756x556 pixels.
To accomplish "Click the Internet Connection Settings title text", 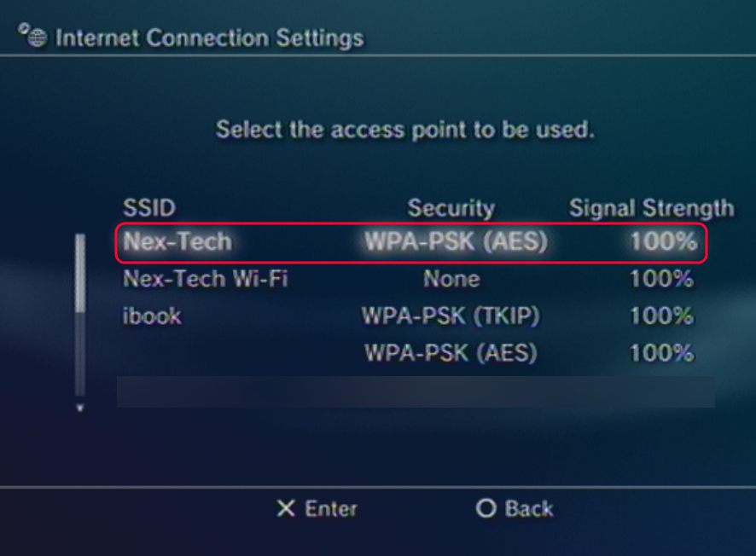I will pyautogui.click(x=209, y=38).
